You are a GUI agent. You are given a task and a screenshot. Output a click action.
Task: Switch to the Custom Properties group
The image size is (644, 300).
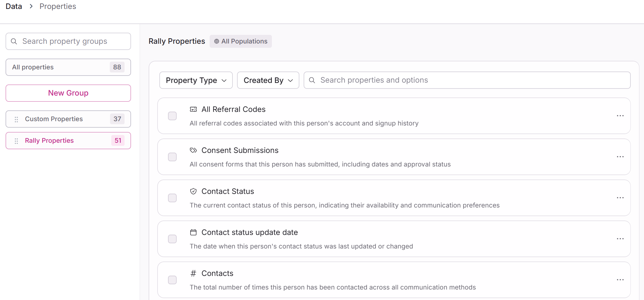click(54, 119)
